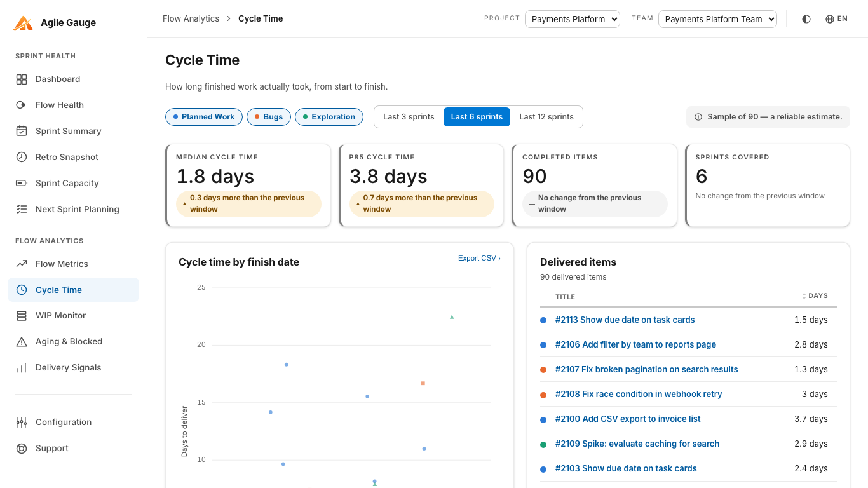Image resolution: width=868 pixels, height=488 pixels.
Task: Open Retro Snapshot in sidebar
Action: (73, 157)
